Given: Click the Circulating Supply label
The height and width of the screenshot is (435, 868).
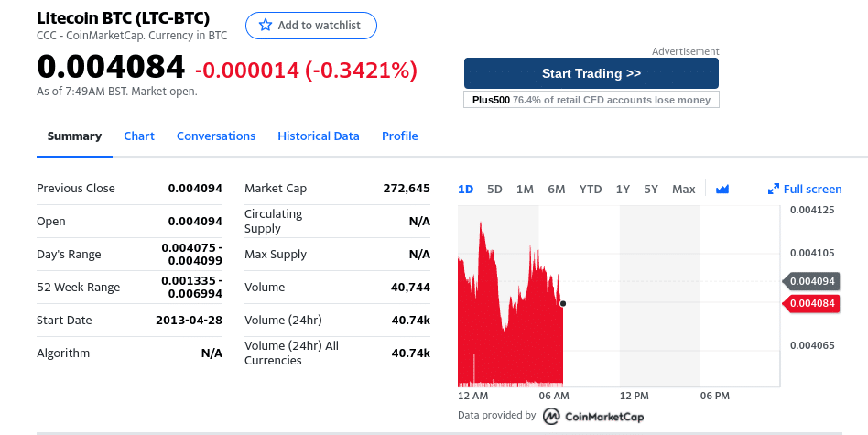Looking at the screenshot, I should [274, 222].
